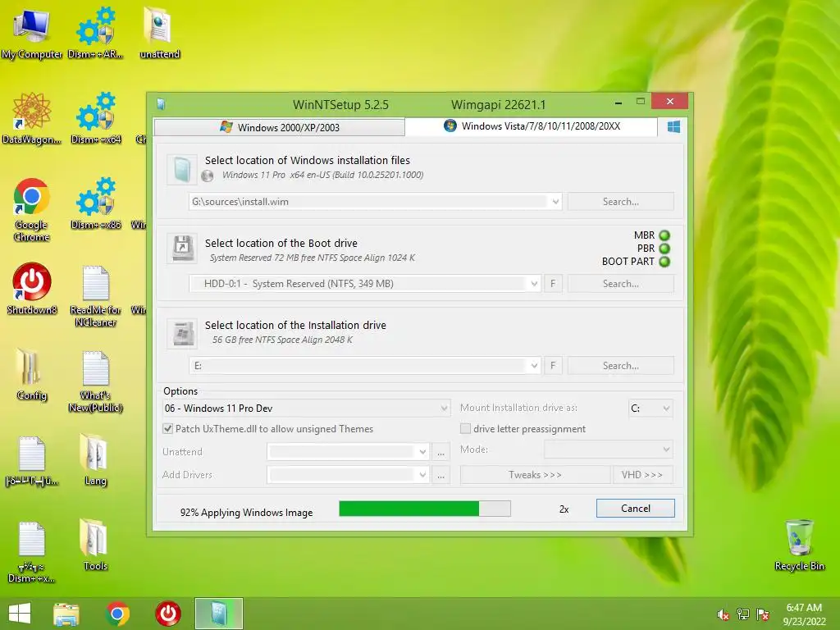This screenshot has height=630, width=840.
Task: Open Dism++ ARM desktop shortcut
Action: (95, 32)
